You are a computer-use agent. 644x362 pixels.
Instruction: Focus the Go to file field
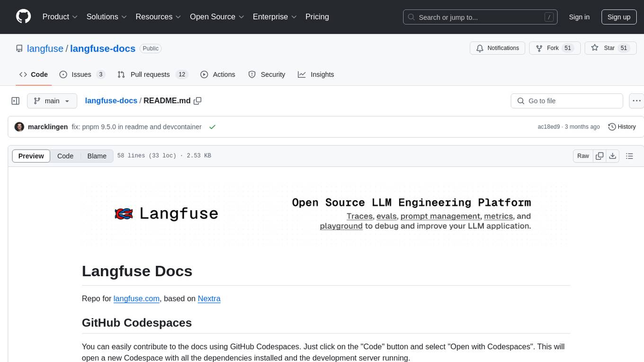(x=567, y=101)
